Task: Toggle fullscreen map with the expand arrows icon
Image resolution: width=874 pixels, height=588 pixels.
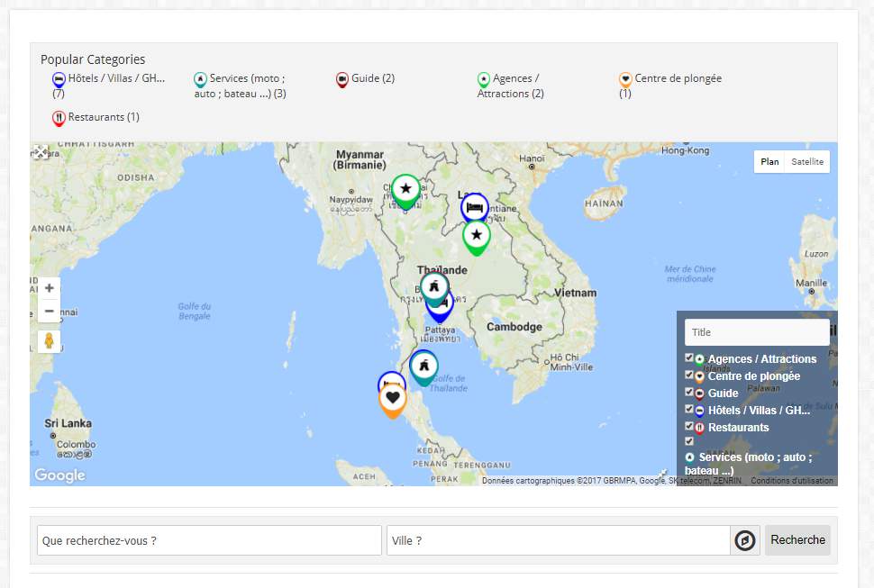Action: tap(41, 152)
